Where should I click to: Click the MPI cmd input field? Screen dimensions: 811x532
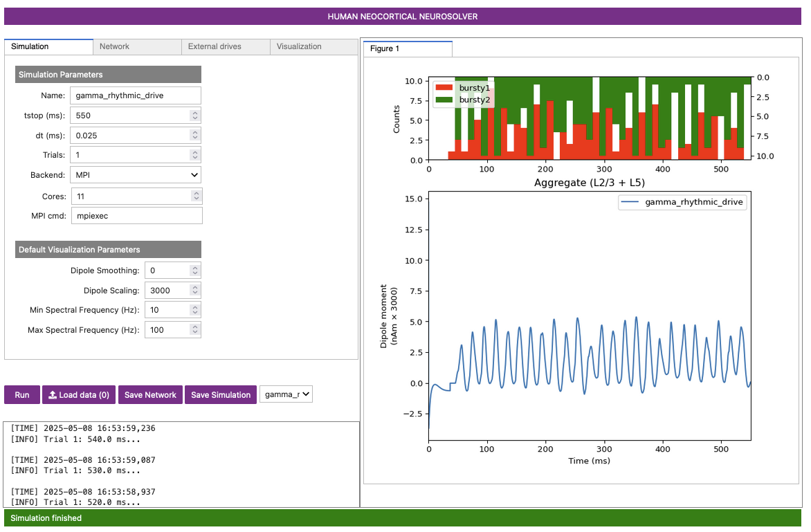(136, 216)
